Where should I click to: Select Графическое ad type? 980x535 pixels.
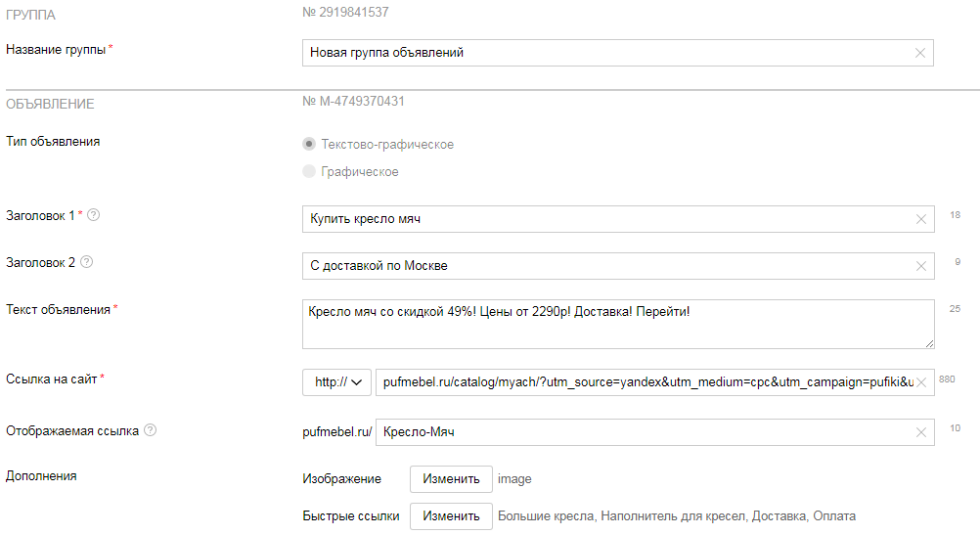click(309, 171)
